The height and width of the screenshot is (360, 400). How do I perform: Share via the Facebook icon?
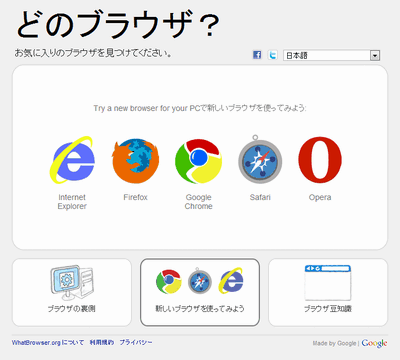[x=257, y=55]
